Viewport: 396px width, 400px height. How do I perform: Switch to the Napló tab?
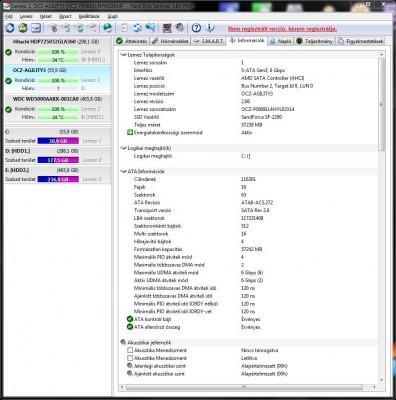(x=281, y=41)
